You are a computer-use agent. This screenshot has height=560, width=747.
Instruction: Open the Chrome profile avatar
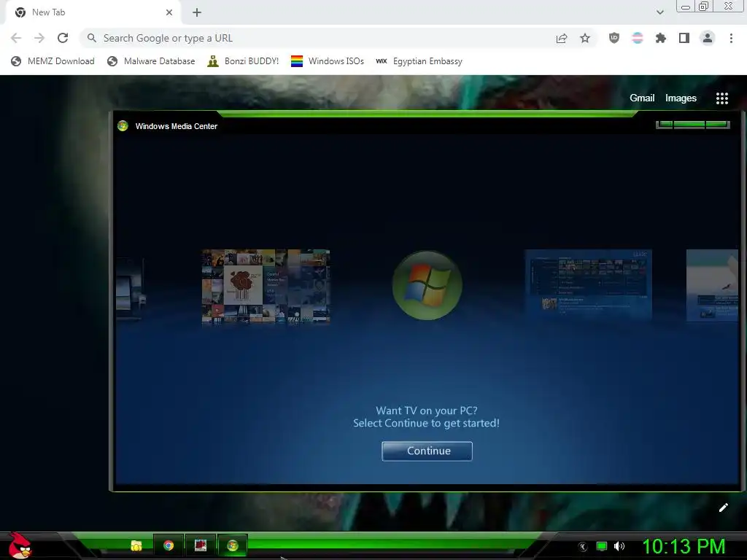pos(708,38)
